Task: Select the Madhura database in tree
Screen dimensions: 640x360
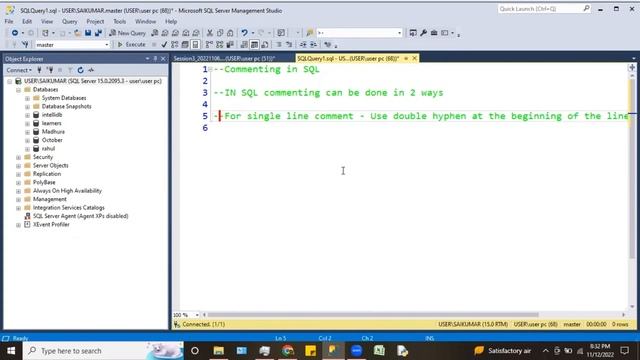Action: click(x=53, y=132)
